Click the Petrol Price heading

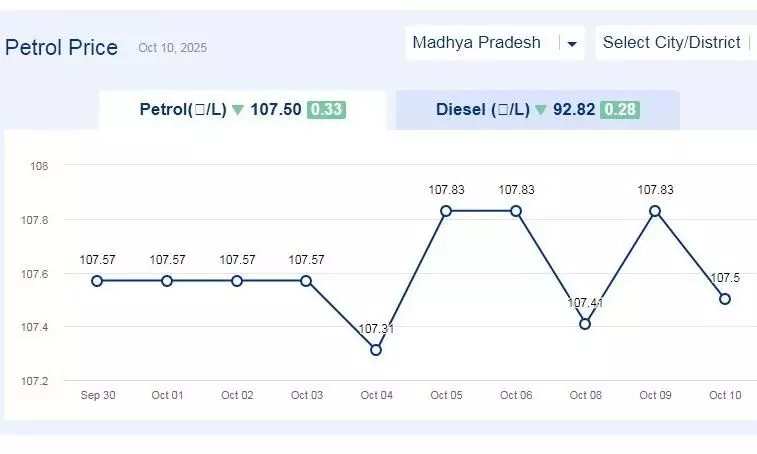pyautogui.click(x=62, y=47)
